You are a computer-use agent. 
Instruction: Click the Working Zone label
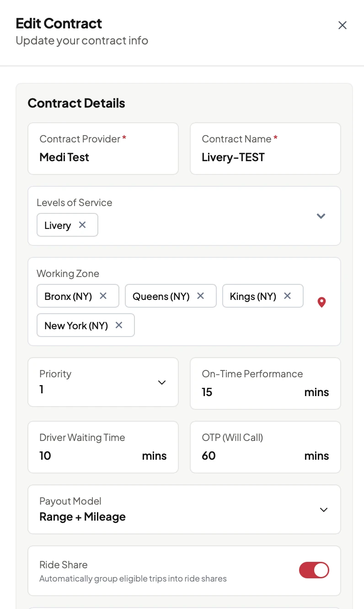(x=68, y=273)
